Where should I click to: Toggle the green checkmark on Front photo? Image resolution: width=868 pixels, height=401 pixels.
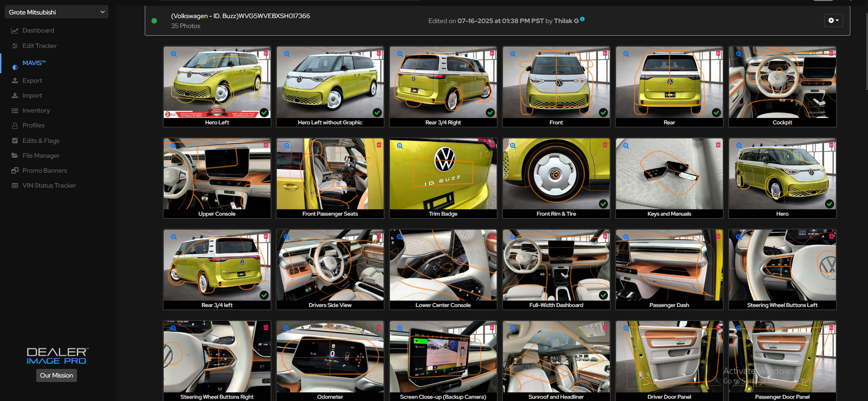[x=603, y=113]
